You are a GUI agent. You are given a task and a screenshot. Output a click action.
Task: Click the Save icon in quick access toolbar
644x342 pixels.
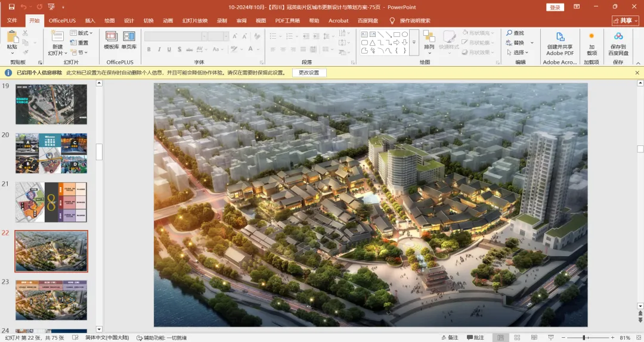[x=11, y=7]
